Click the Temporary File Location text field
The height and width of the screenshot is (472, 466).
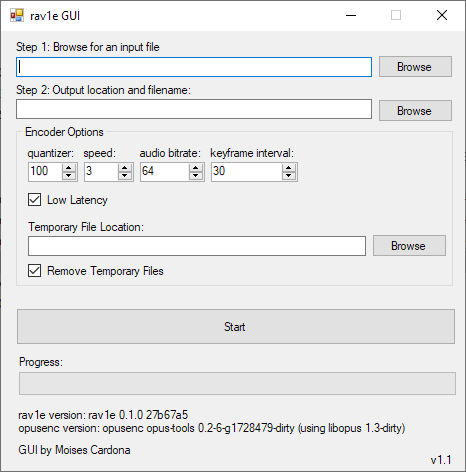197,246
